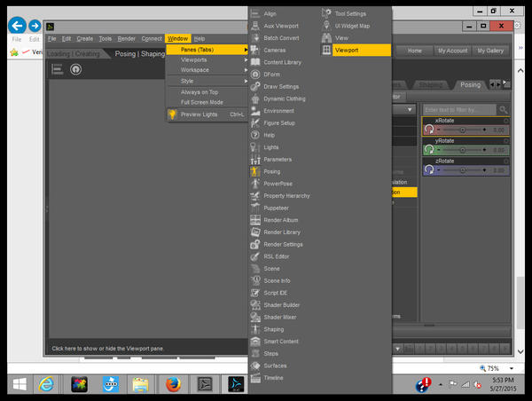Open the pane options menu beside Posing tab

click(507, 84)
